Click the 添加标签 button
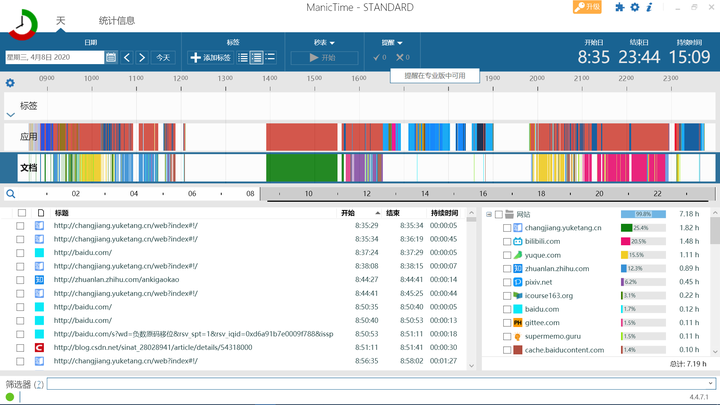This screenshot has width=720, height=405. [211, 57]
